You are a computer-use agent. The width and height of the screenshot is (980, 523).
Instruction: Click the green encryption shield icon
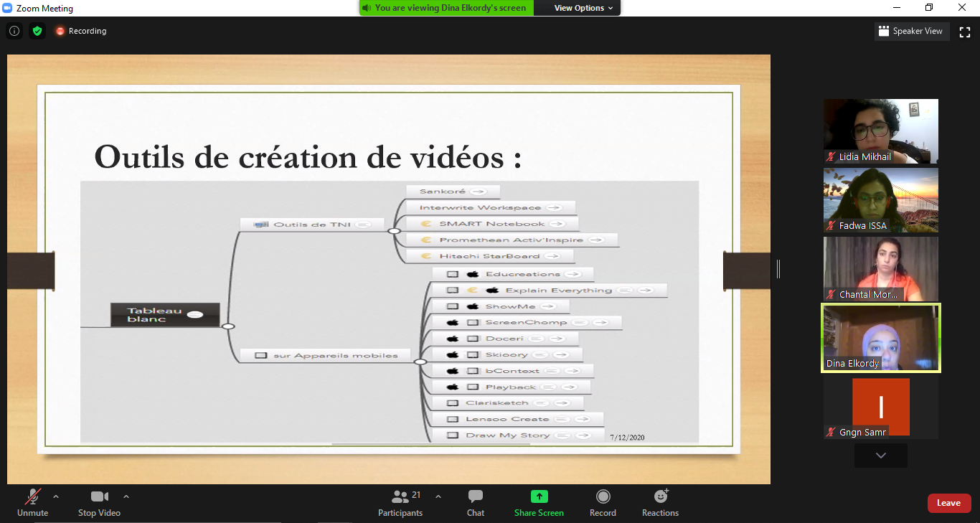coord(37,31)
